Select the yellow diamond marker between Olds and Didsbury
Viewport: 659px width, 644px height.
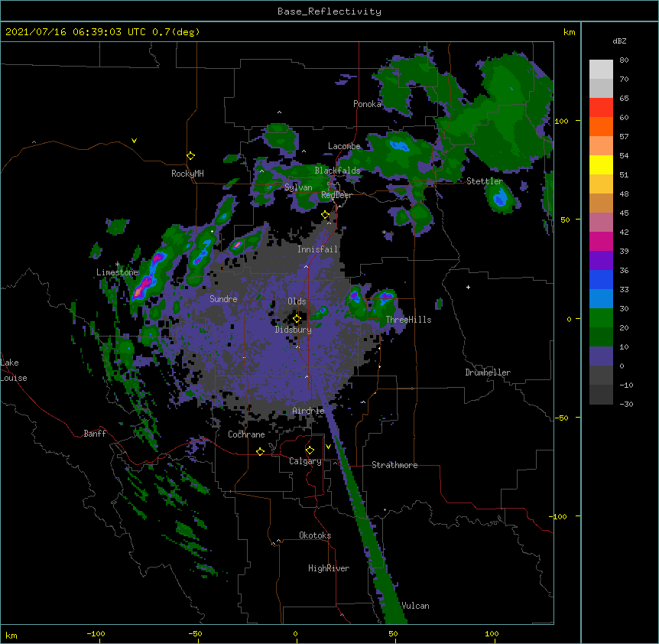[297, 319]
